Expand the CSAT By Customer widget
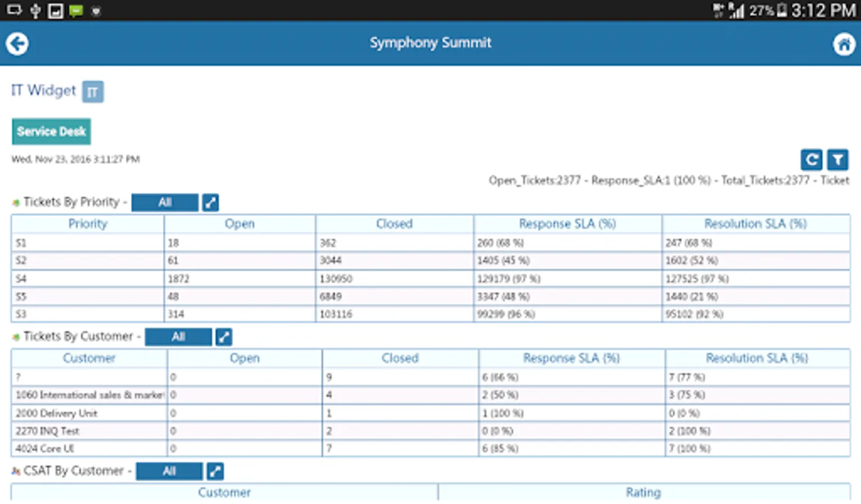861x504 pixels. [x=215, y=471]
